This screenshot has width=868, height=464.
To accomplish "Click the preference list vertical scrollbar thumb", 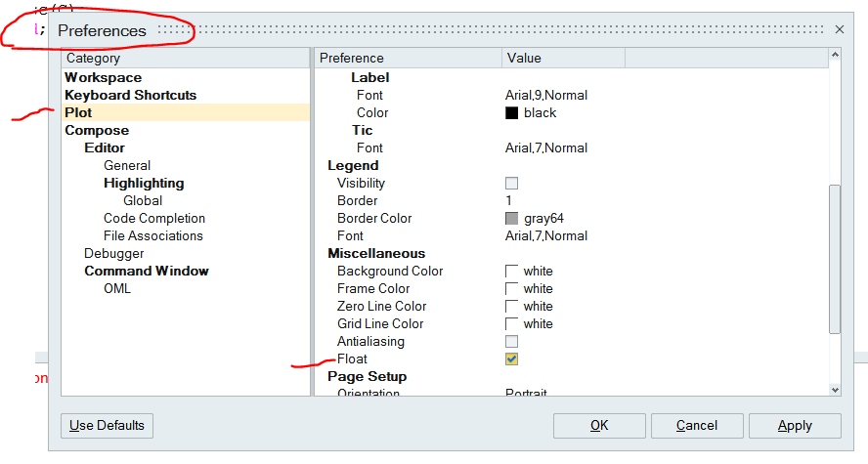I will (x=835, y=259).
